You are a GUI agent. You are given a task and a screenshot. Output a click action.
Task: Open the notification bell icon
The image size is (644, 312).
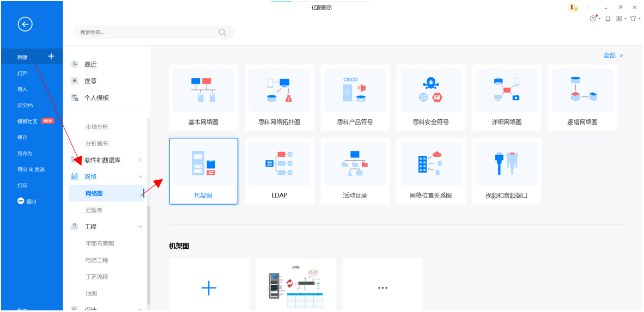coord(607,19)
